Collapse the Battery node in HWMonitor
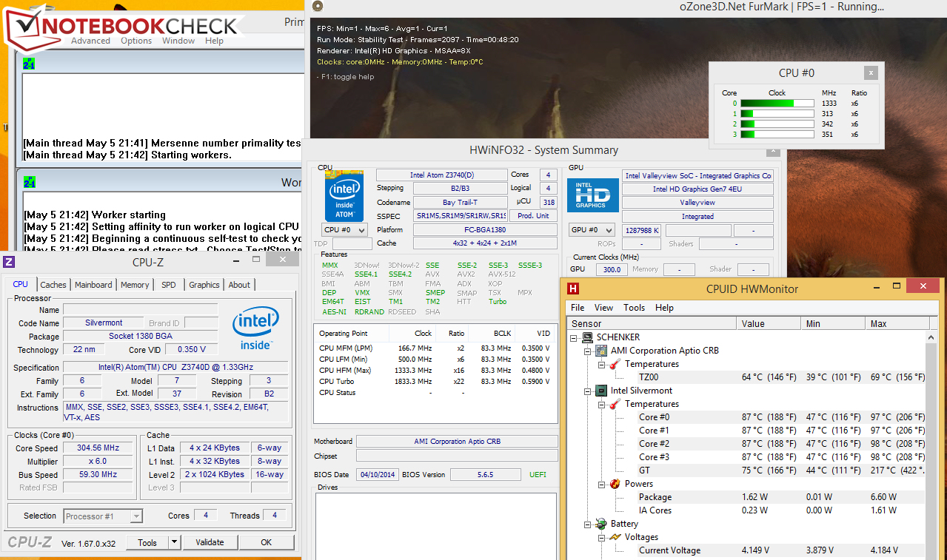 click(x=587, y=524)
